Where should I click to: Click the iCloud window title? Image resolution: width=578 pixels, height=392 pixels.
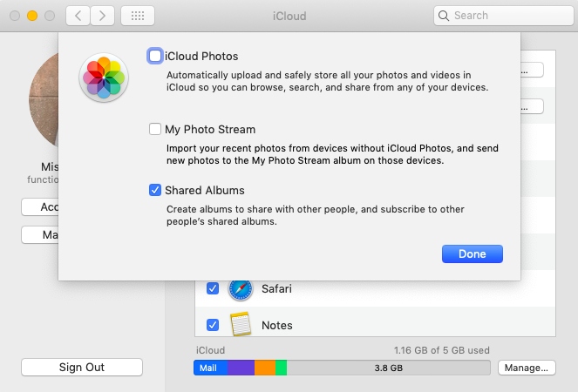(x=289, y=16)
